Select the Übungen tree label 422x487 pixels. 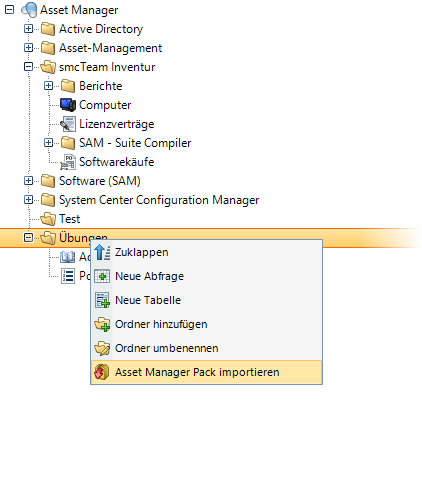[x=83, y=237]
